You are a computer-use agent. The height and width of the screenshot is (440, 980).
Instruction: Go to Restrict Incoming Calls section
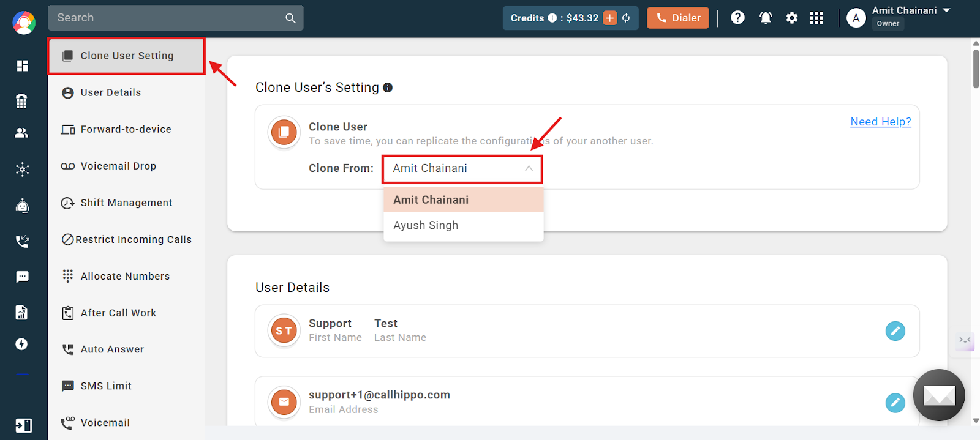[x=127, y=239]
